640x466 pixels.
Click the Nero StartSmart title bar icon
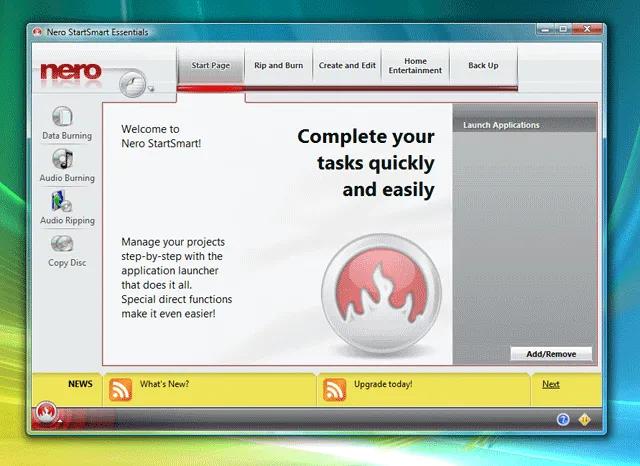point(37,32)
